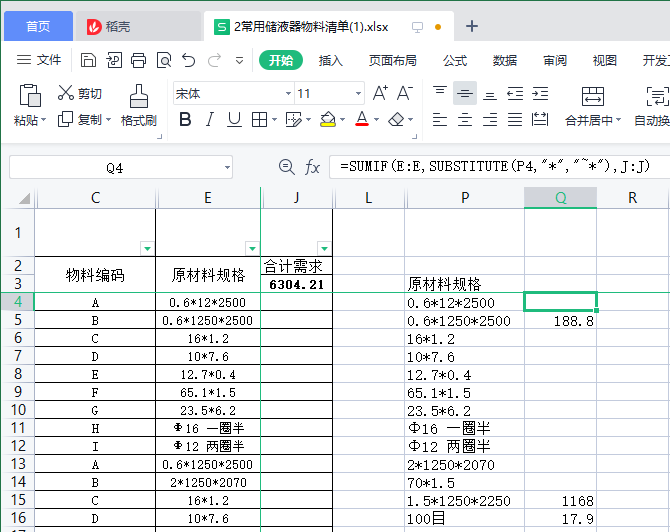This screenshot has height=532, width=670.
Task: Open filter dropdown in column C
Action: [147, 248]
